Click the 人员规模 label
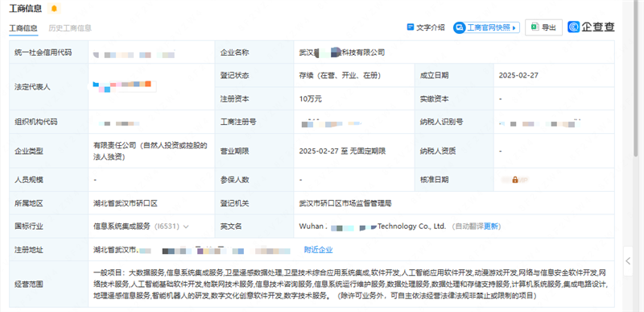Viewport: 644px width, 312px height. (x=28, y=180)
